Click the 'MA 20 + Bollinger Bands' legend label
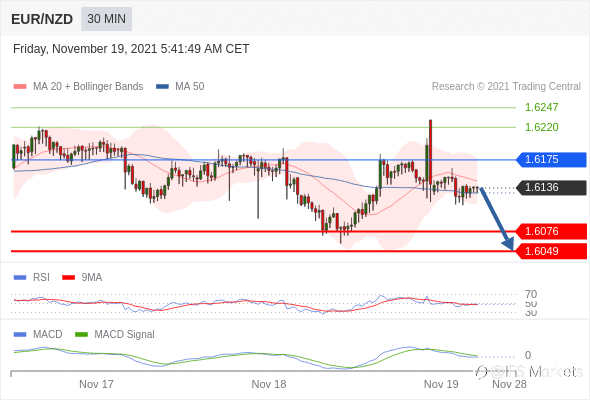This screenshot has width=590, height=400. coord(88,87)
